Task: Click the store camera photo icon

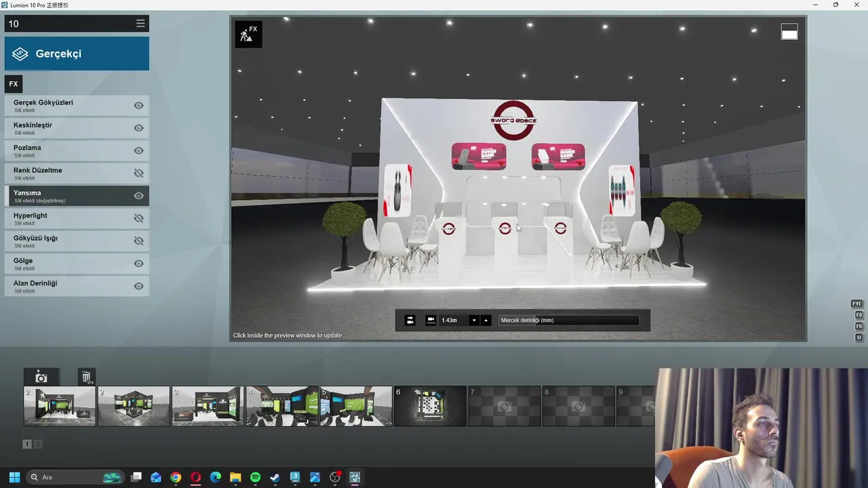Action: click(x=41, y=378)
